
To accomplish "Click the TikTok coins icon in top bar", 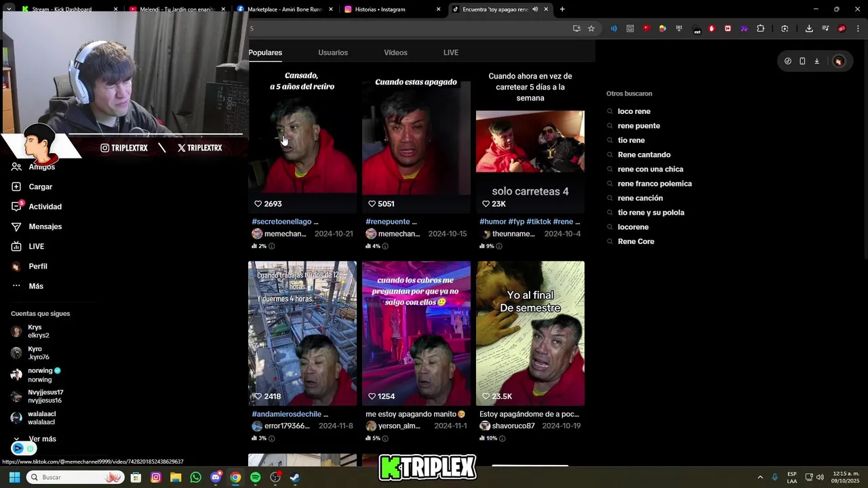I will pos(787,61).
